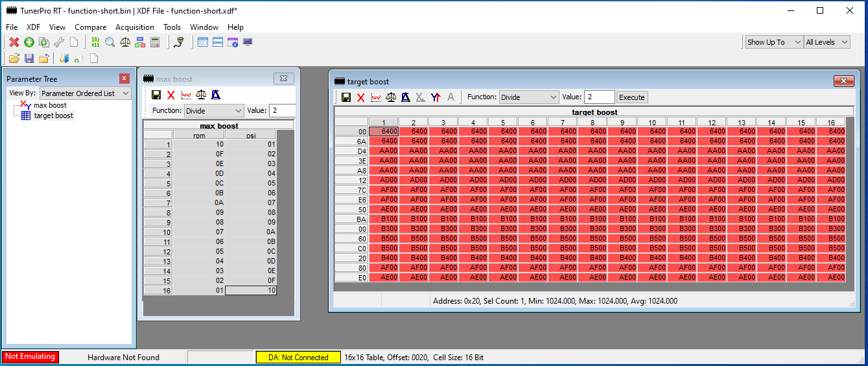Click the graph icon in target boost toolbar
This screenshot has height=366, width=868.
click(x=376, y=97)
